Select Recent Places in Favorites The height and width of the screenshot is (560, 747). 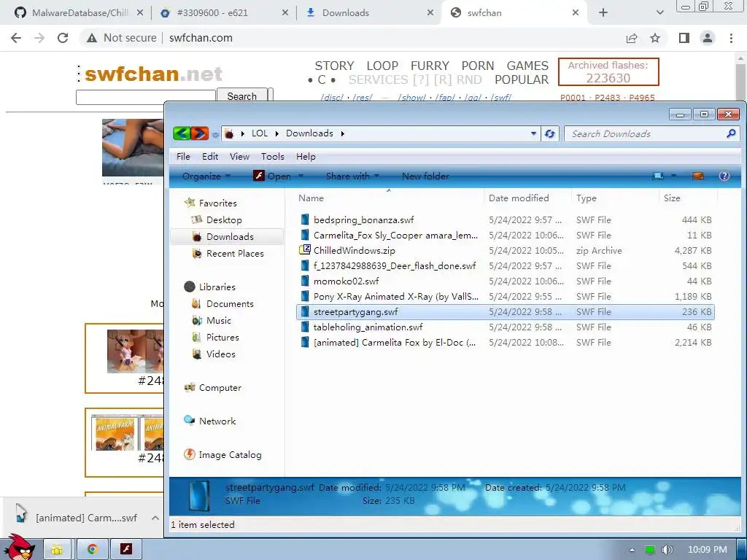tap(235, 254)
